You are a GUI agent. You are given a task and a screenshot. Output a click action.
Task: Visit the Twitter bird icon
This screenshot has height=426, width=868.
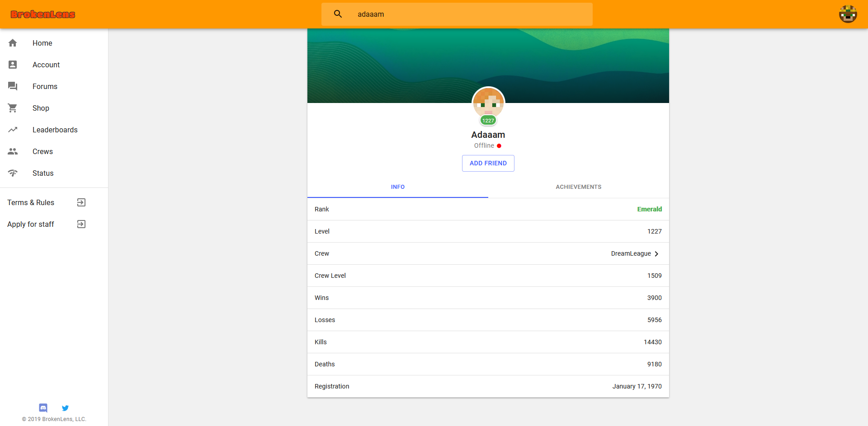65,408
